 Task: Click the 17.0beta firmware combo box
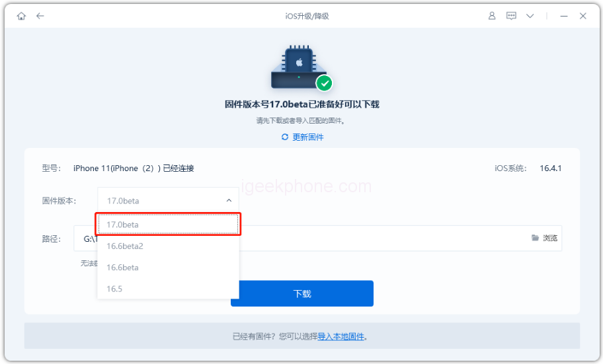pos(168,200)
